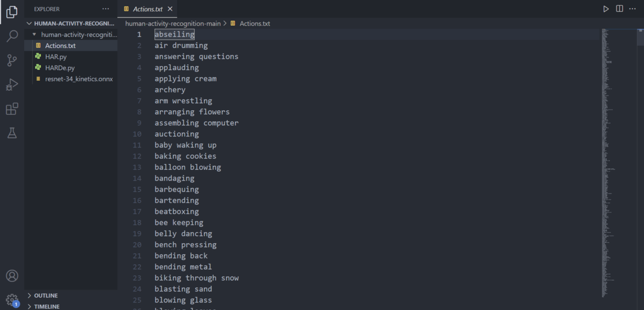
Task: Click Python icon next to HARDe.py
Action: [x=38, y=68]
